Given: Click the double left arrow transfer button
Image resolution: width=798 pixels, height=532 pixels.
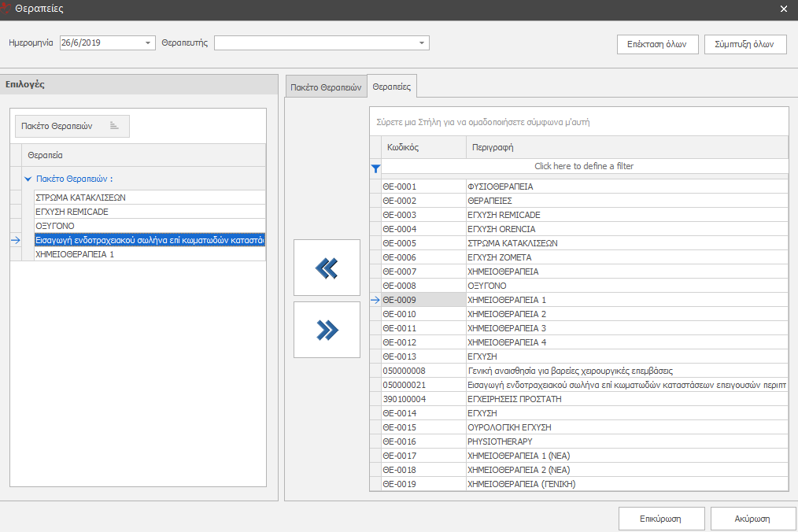Looking at the screenshot, I should click(326, 268).
